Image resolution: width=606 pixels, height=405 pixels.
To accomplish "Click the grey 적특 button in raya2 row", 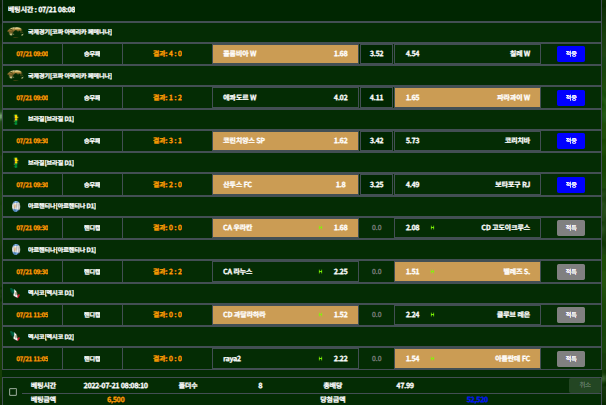I will pos(570,358).
